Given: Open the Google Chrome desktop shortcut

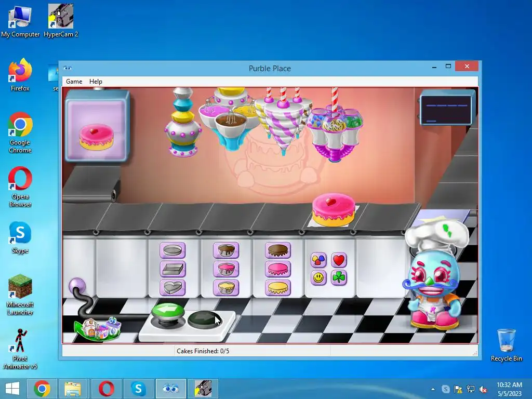Looking at the screenshot, I should pyautogui.click(x=20, y=132).
